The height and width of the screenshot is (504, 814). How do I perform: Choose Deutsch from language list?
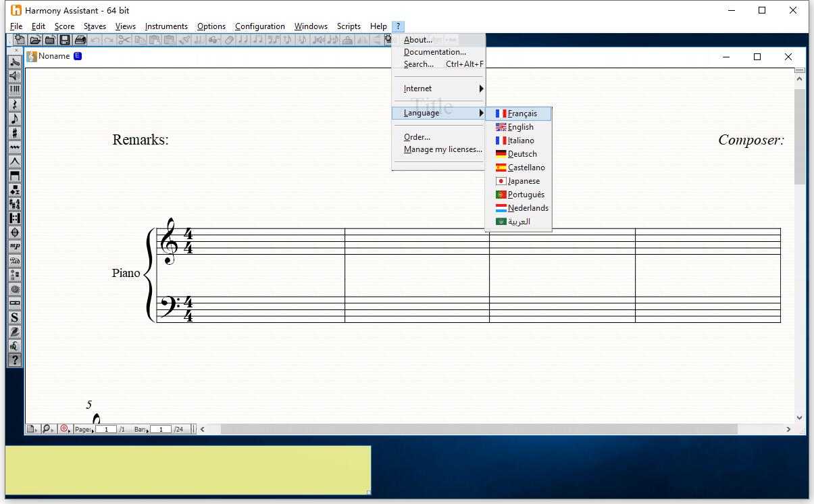pyautogui.click(x=519, y=154)
